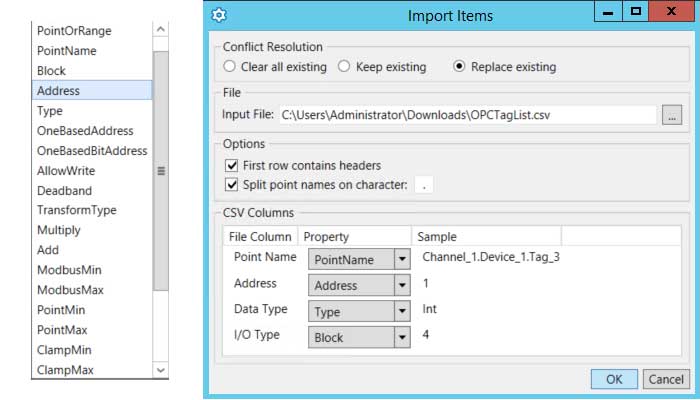Choose TransformType from the list
700x400 pixels.
tap(76, 210)
